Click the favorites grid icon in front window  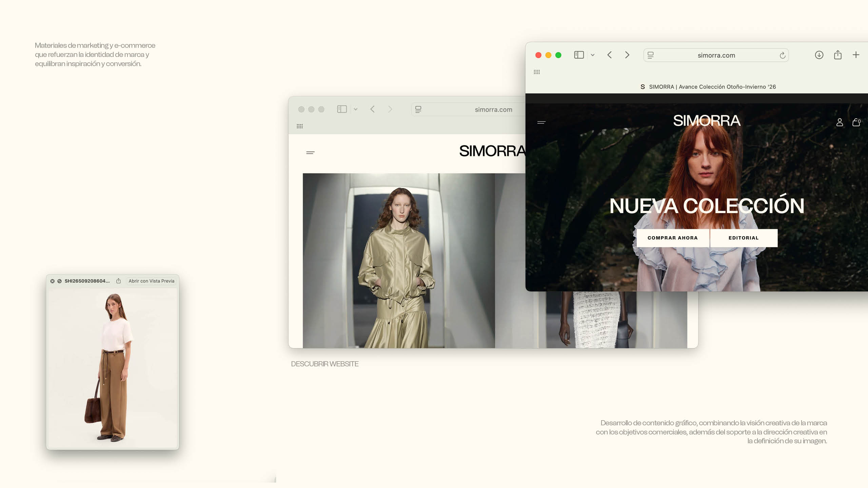tap(537, 72)
